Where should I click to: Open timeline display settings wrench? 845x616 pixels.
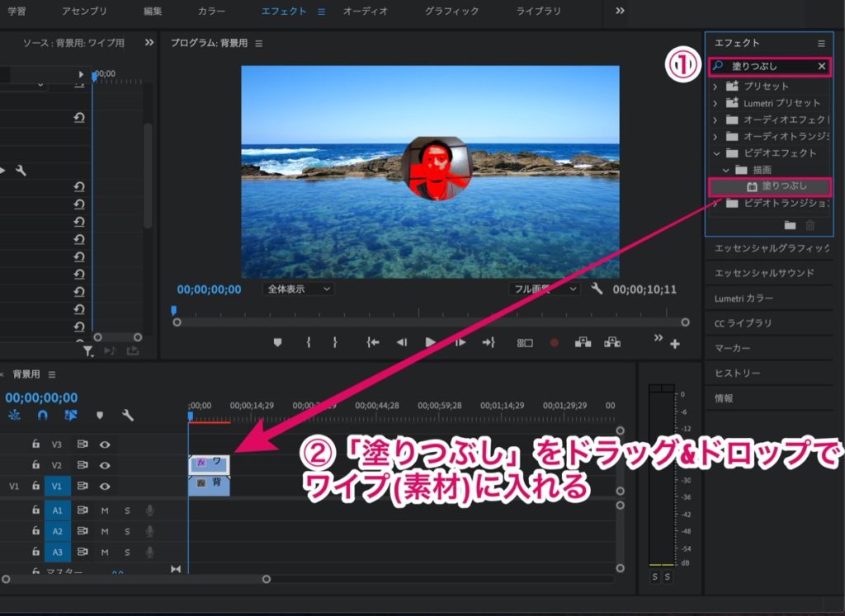[x=127, y=415]
